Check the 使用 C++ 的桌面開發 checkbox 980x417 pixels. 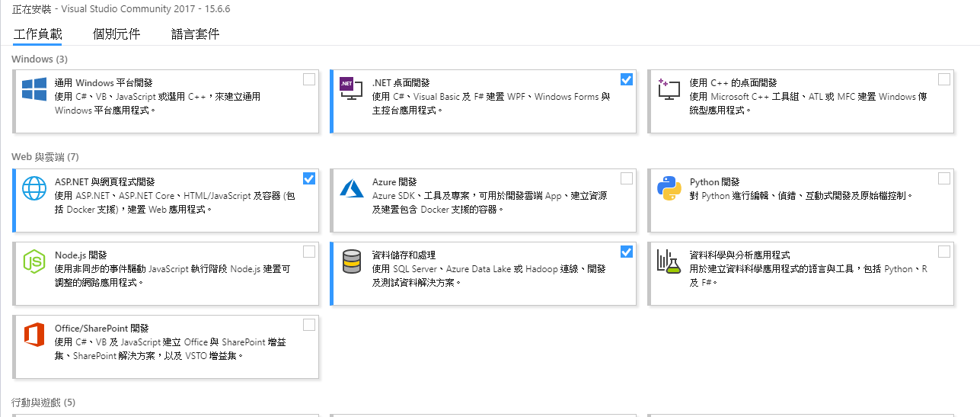coord(944,79)
